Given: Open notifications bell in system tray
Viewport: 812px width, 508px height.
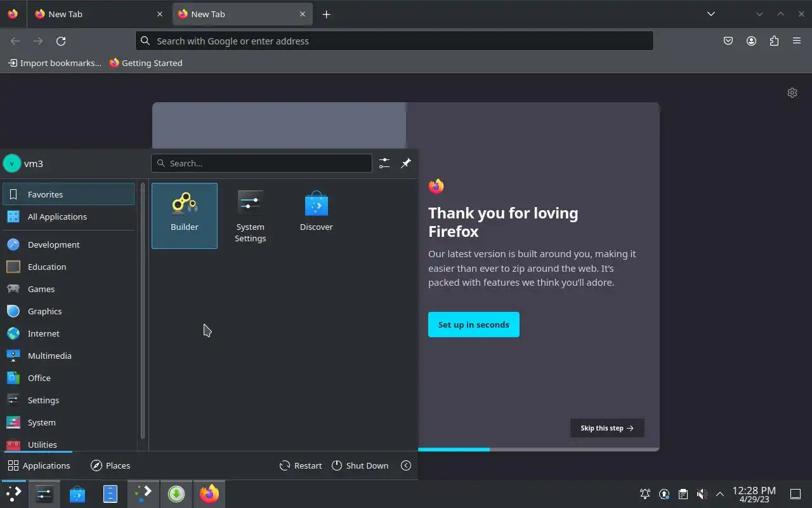Looking at the screenshot, I should (x=645, y=494).
